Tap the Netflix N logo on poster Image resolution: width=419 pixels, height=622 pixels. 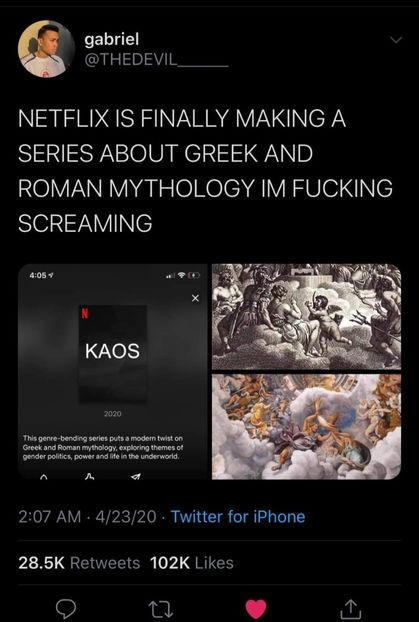(84, 313)
